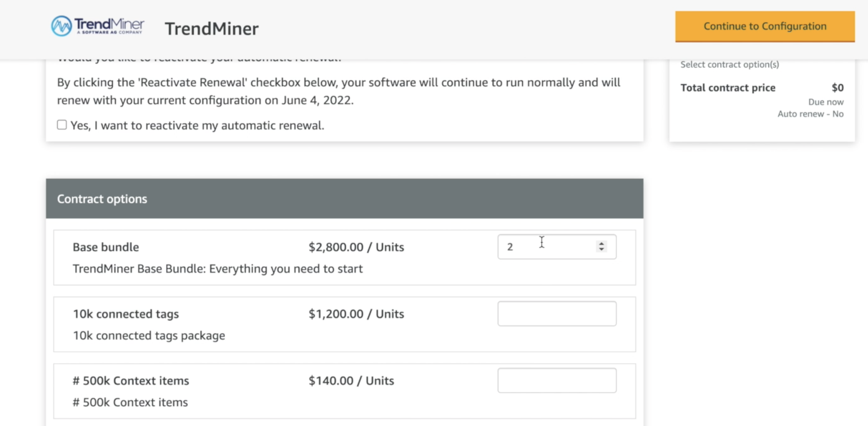Screen dimensions: 868x426
Task: Click the # 500k Context items option name
Action: [x=131, y=380]
